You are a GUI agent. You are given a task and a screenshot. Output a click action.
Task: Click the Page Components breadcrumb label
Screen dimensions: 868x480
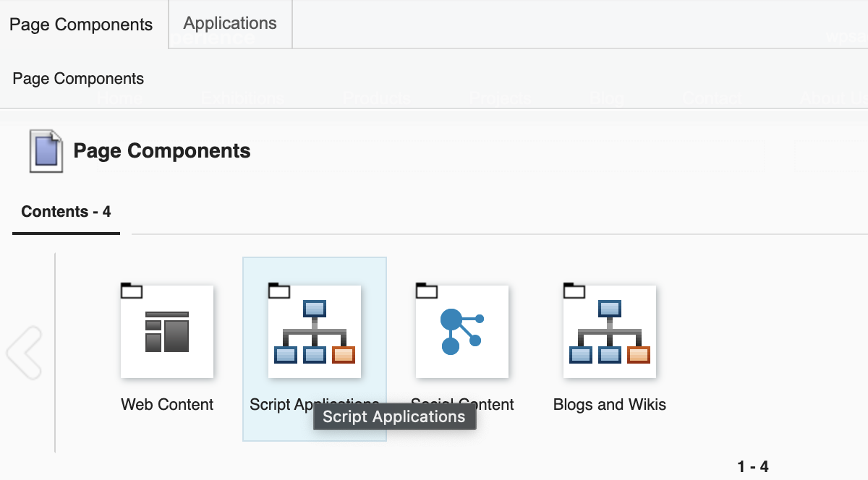click(77, 78)
